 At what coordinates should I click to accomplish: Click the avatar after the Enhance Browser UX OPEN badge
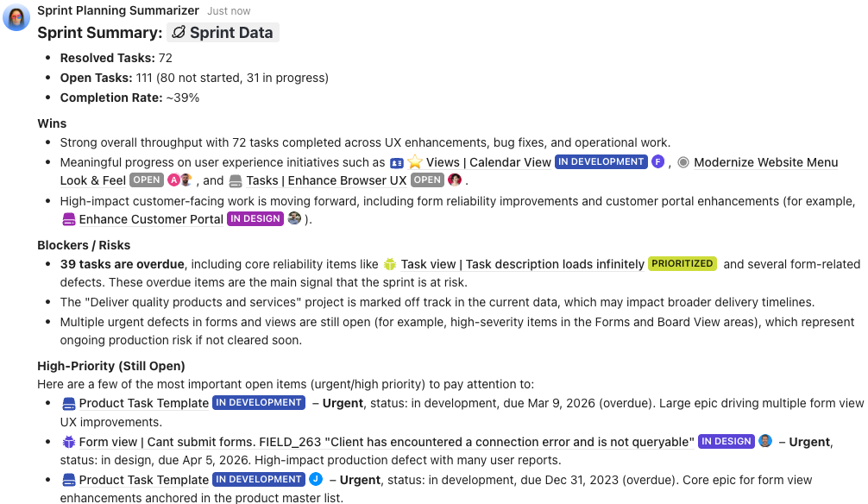[x=455, y=180]
